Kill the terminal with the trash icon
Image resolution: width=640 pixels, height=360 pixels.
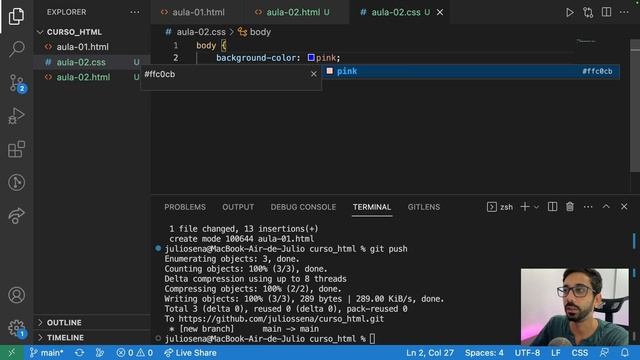pyautogui.click(x=570, y=207)
